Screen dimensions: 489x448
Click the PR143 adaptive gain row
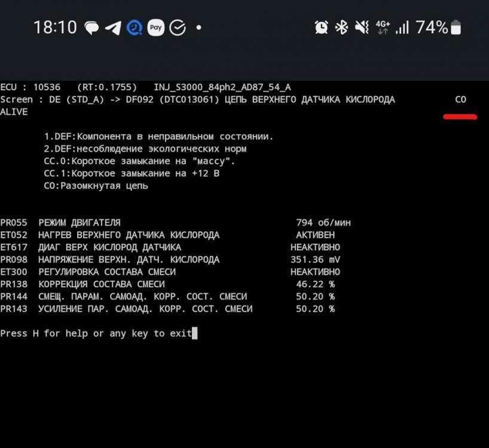click(x=168, y=309)
